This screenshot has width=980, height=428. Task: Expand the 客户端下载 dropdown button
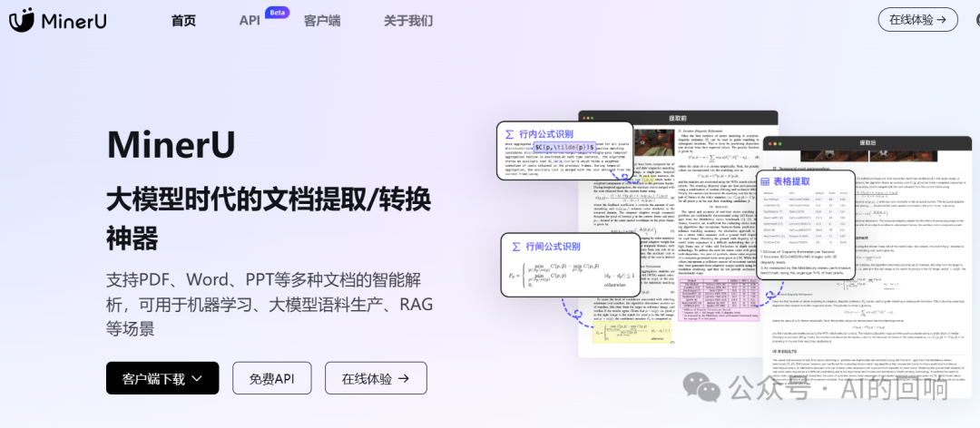(162, 378)
